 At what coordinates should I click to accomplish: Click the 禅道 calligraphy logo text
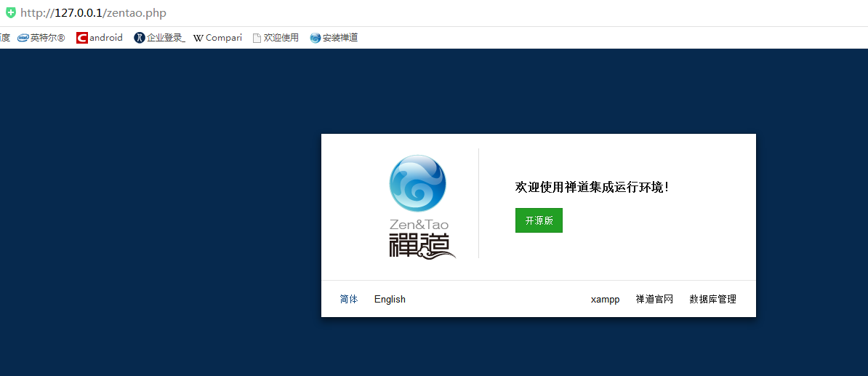[x=421, y=245]
